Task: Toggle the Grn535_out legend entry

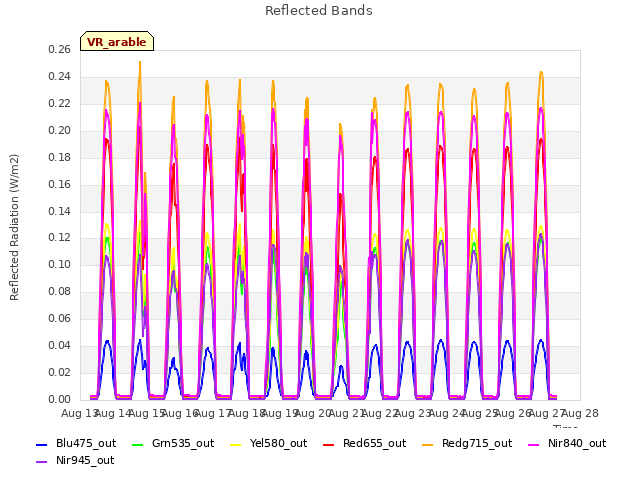Action: (173, 443)
